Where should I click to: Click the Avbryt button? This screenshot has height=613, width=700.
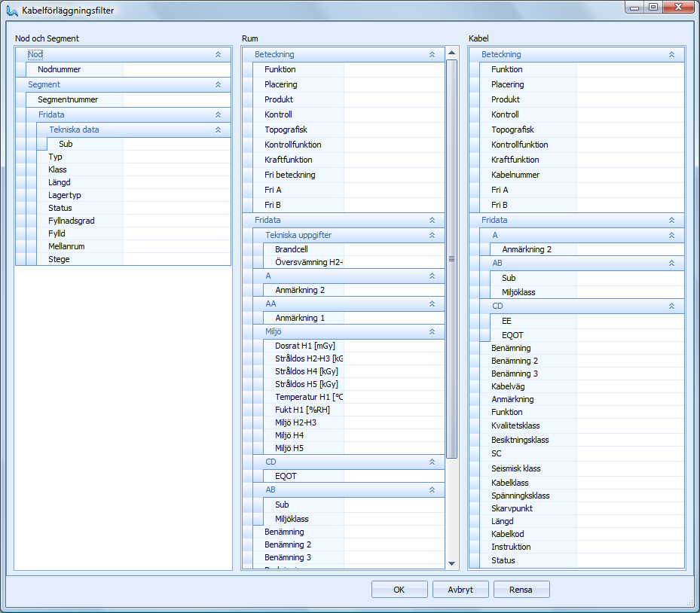(460, 590)
